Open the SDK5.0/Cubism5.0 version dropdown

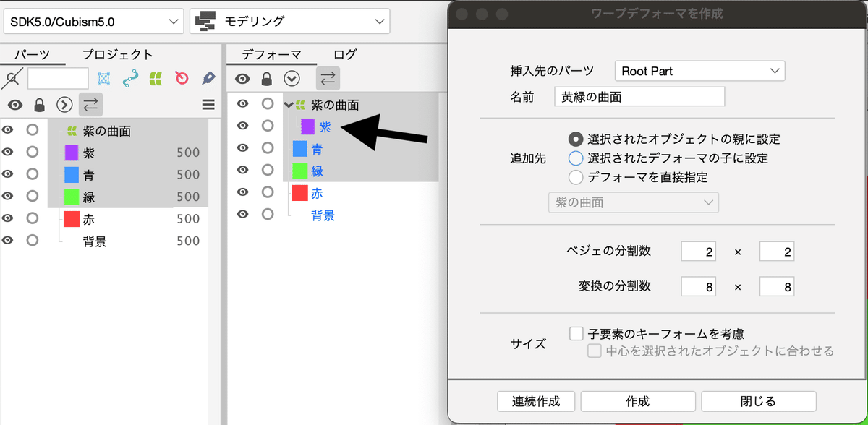tap(93, 21)
